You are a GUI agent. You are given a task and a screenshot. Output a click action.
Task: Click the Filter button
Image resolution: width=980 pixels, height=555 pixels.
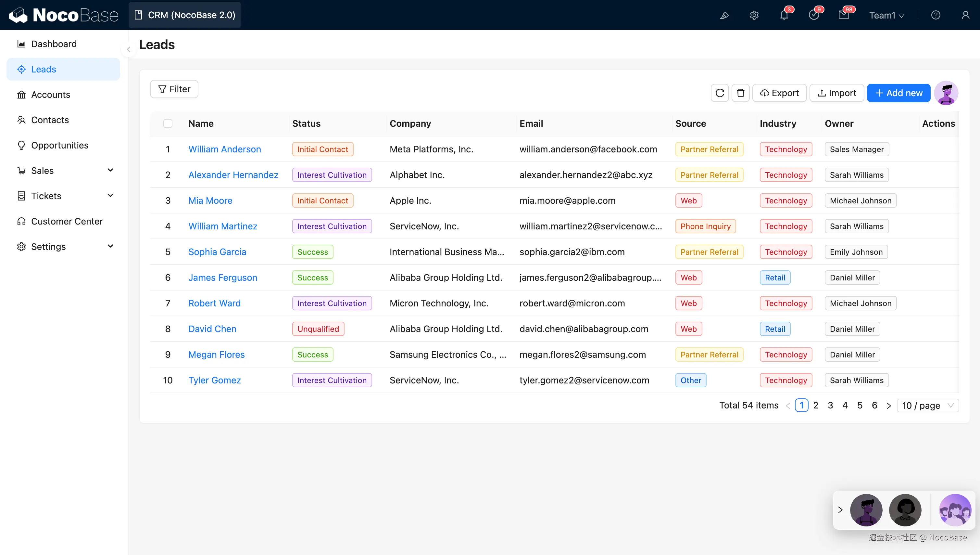point(174,89)
